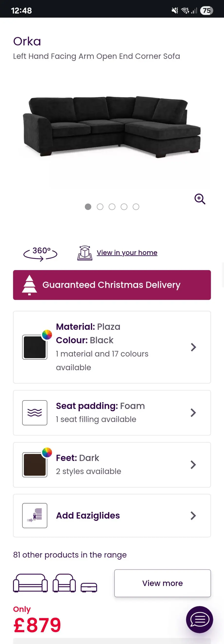The width and height of the screenshot is (224, 644).
Task: Open the live chat bubble icon
Action: (x=199, y=619)
